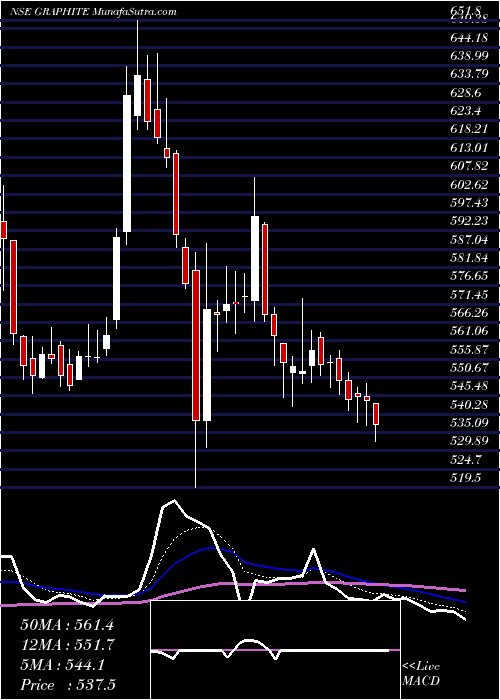Pick the 607.82 axis value

coord(471,167)
